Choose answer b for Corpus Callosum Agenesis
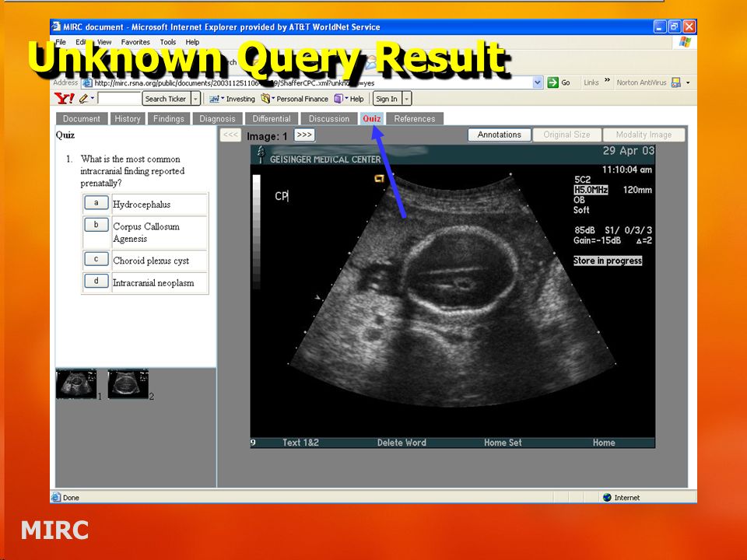 click(x=96, y=224)
